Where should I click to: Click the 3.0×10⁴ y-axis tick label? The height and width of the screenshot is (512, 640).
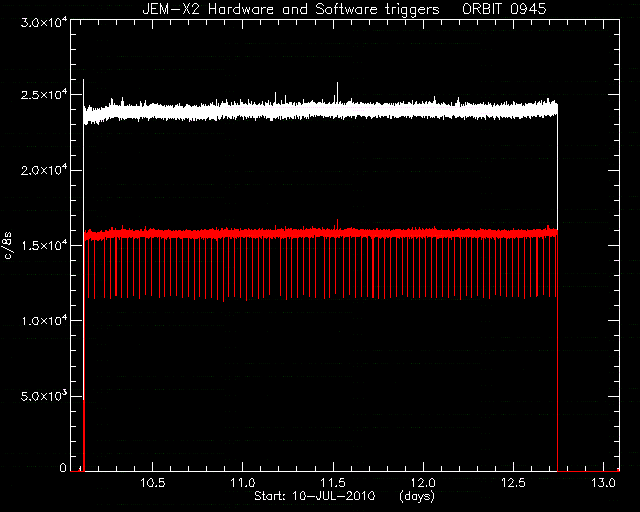(x=44, y=22)
